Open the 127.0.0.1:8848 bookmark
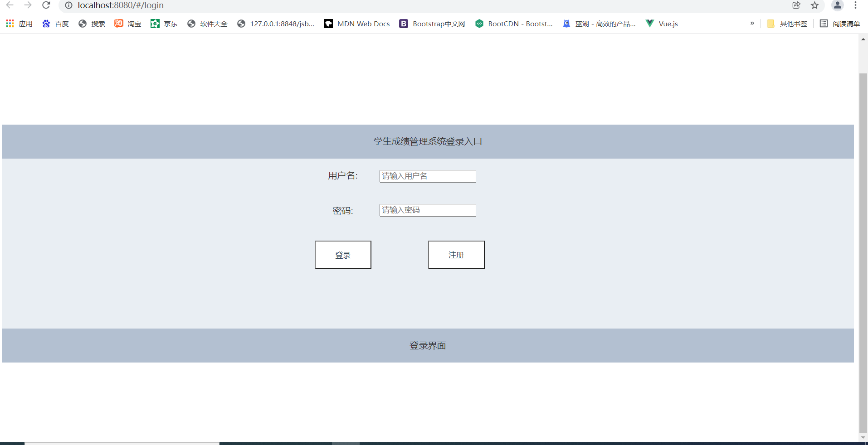 (276, 24)
